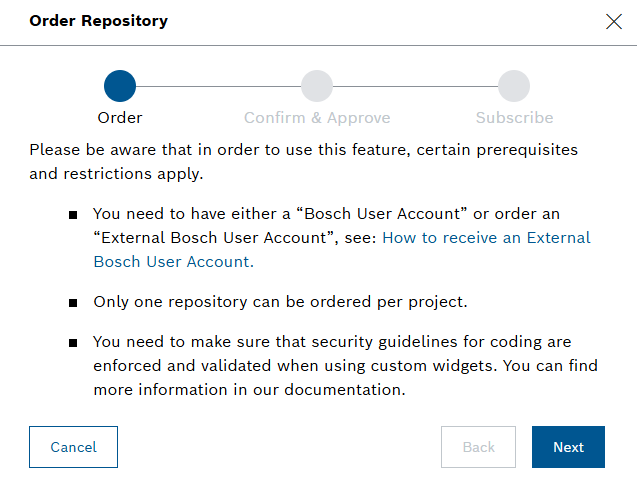The height and width of the screenshot is (498, 637).
Task: Click the Subscribe step label
Action: pos(514,118)
